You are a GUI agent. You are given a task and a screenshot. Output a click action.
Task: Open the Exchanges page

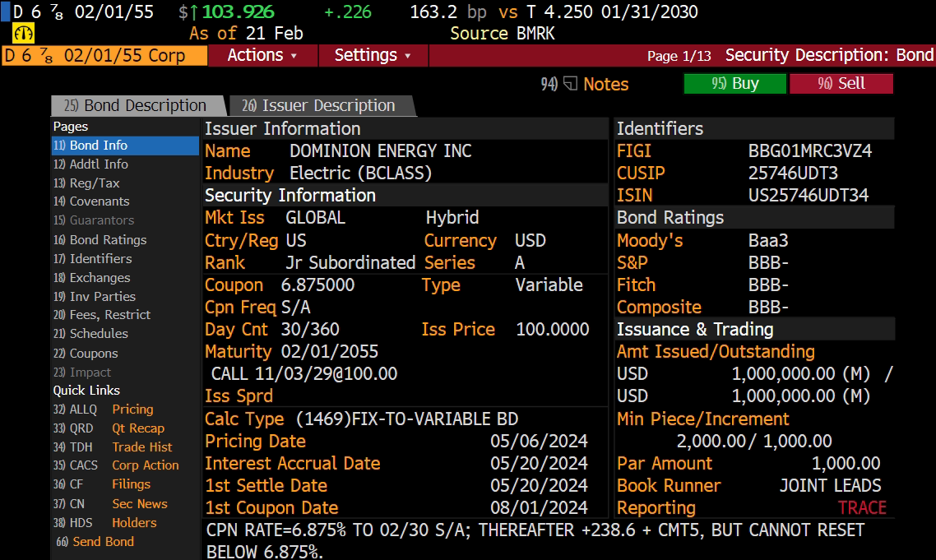[x=91, y=278]
